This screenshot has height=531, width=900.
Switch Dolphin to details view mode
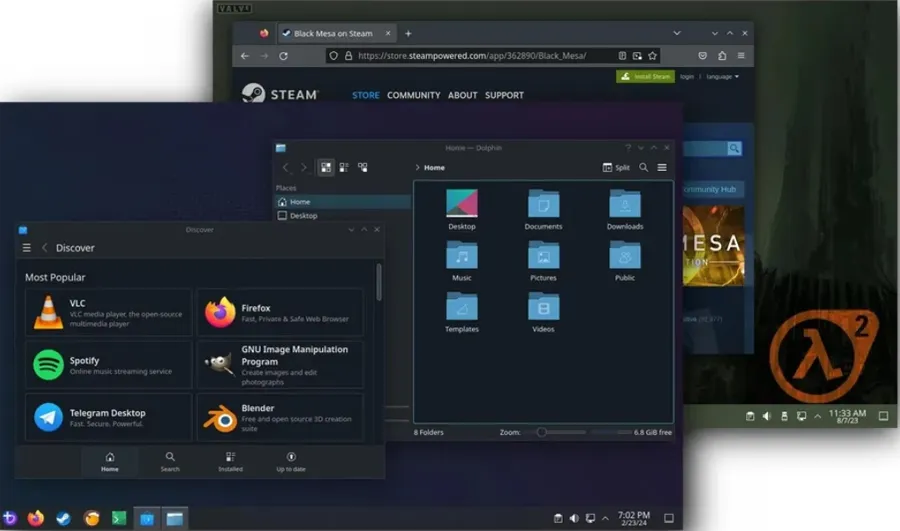[x=362, y=167]
